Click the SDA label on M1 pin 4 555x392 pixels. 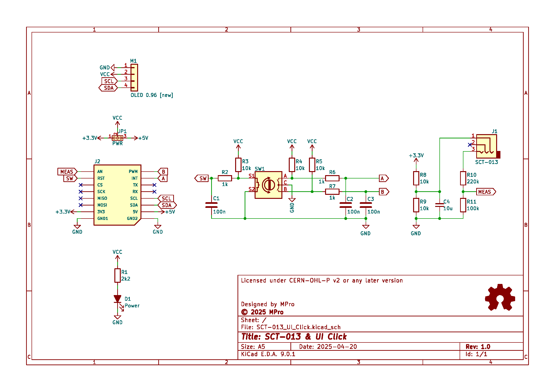tap(108, 88)
